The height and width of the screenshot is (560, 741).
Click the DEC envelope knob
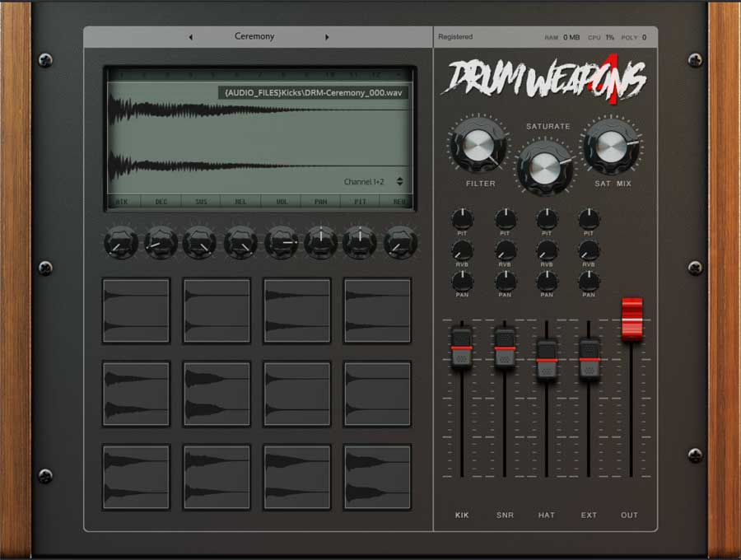[x=161, y=242]
